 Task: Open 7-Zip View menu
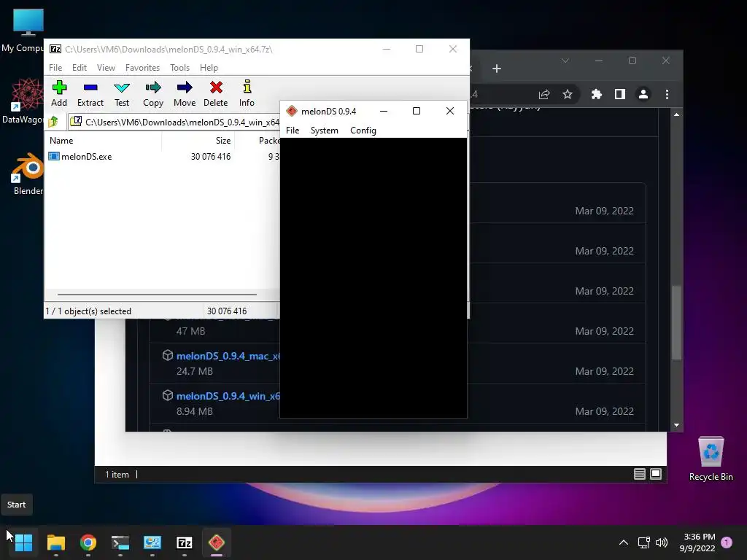click(106, 68)
